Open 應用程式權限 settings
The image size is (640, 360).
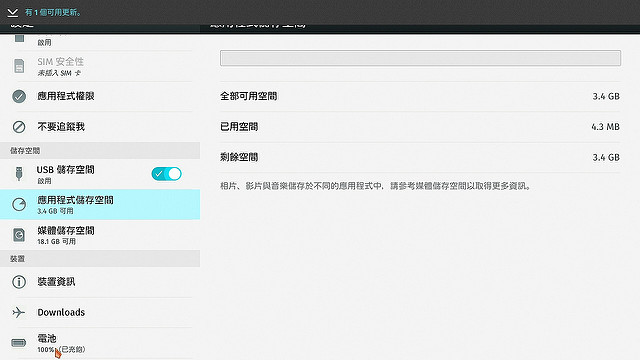(100, 96)
